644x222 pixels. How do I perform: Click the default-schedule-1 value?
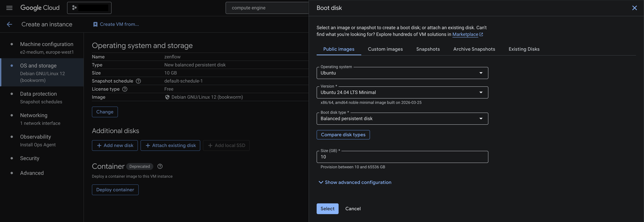pyautogui.click(x=183, y=81)
